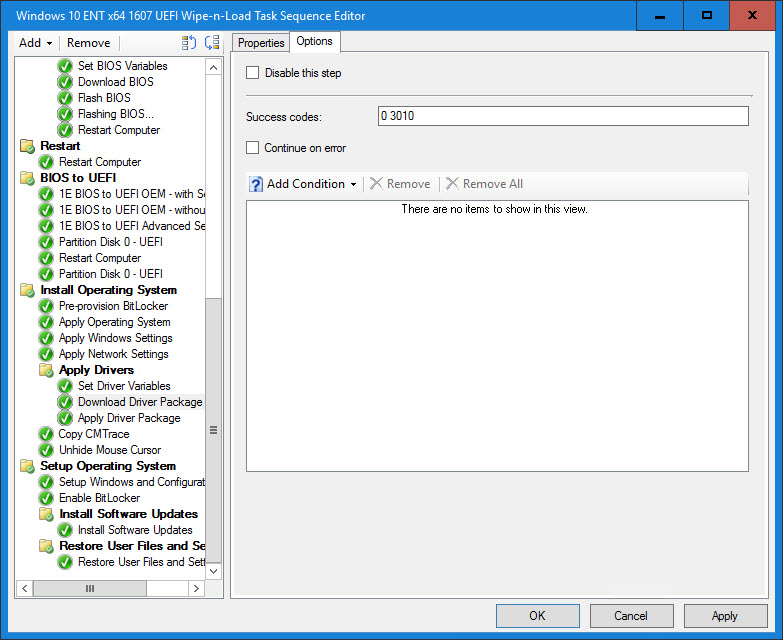Select the Options tab
The width and height of the screenshot is (783, 640).
click(x=315, y=41)
